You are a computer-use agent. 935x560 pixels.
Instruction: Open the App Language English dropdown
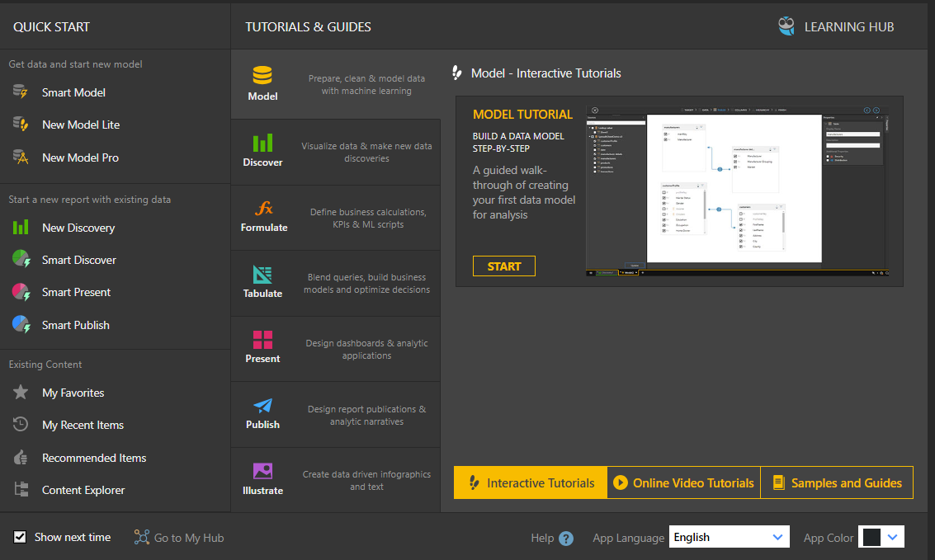pos(730,537)
